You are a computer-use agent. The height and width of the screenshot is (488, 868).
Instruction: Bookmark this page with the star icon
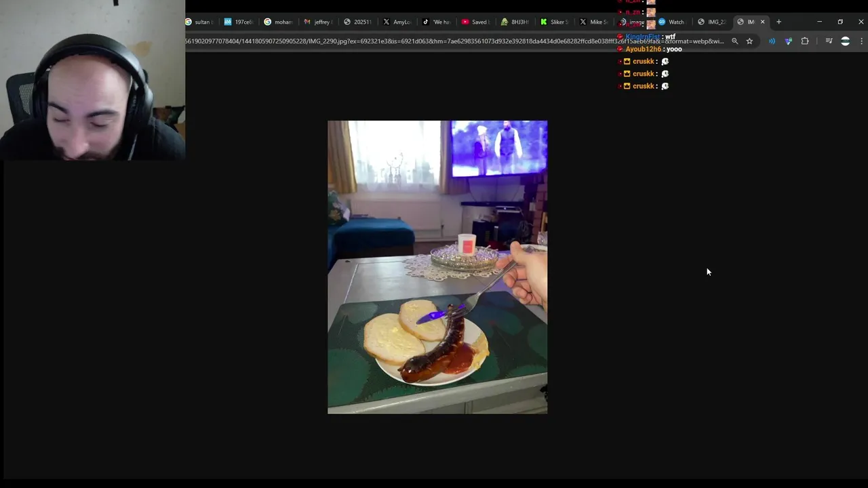click(749, 41)
